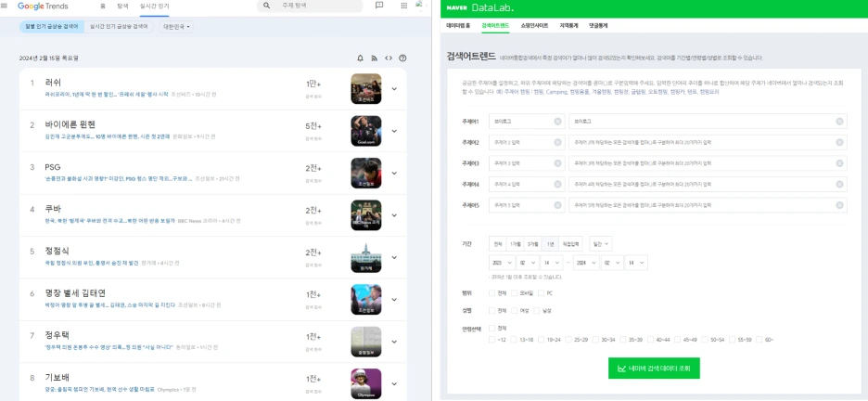Click the NAVER DataLab logo
This screenshot has width=868, height=401.
[x=480, y=7]
